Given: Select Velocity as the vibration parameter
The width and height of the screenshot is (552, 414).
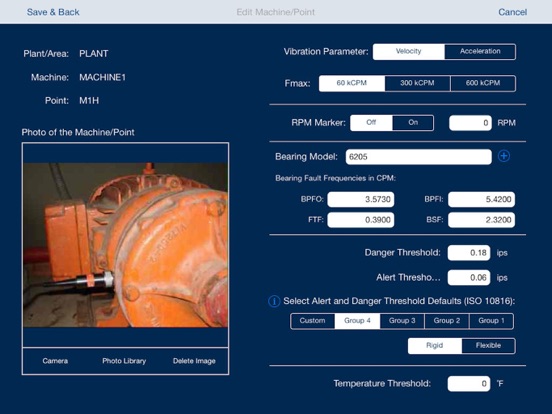Looking at the screenshot, I should point(409,51).
